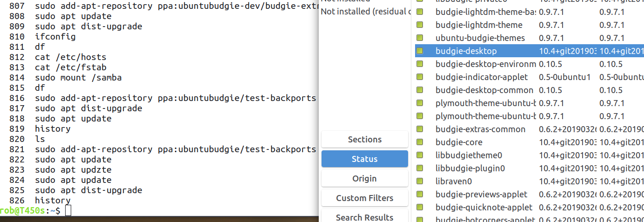
Task: Open the Sections filter view
Action: coord(365,139)
